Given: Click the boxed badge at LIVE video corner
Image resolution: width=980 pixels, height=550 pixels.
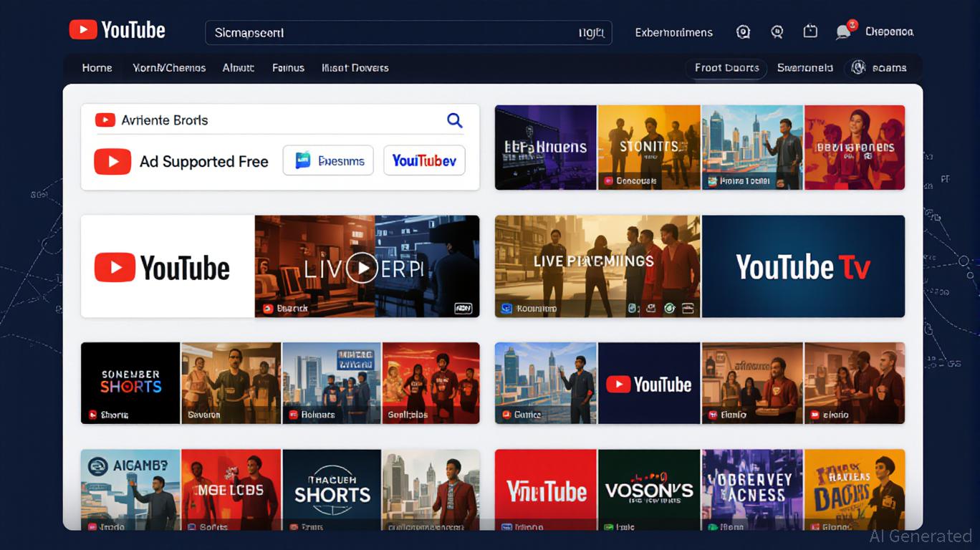Looking at the screenshot, I should coord(463,309).
